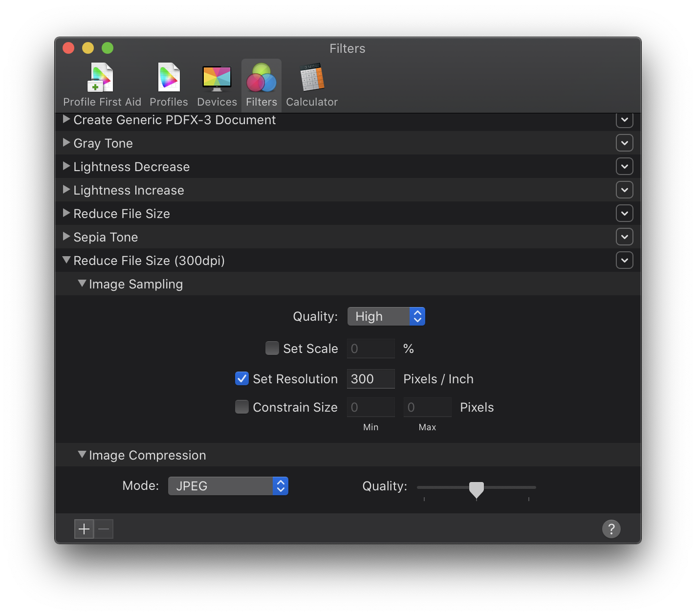
Task: Open the Quality dropdown set to High
Action: (x=386, y=316)
